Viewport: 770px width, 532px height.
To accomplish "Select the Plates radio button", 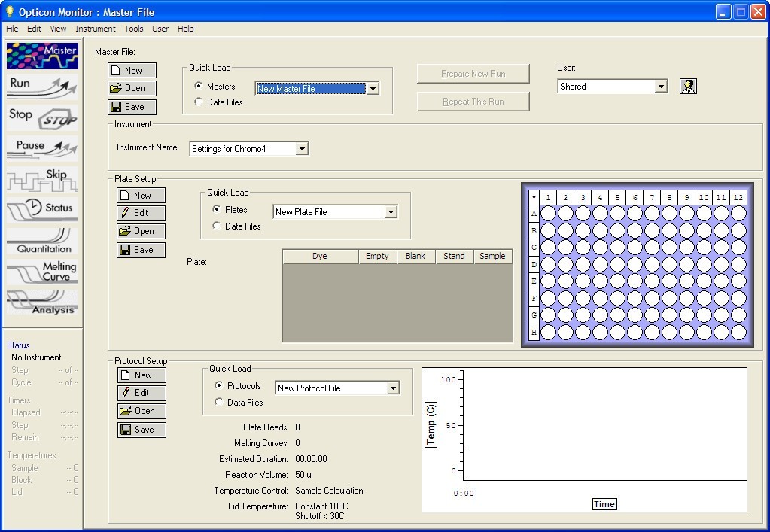I will (x=217, y=209).
